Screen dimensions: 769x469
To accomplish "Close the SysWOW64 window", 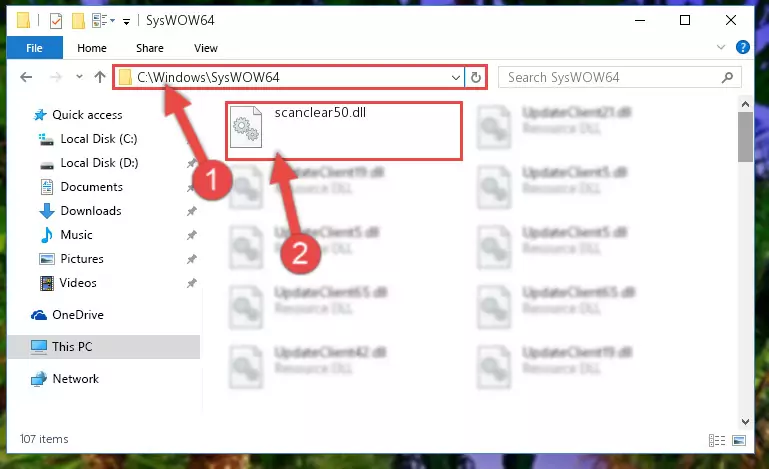I will click(x=731, y=21).
